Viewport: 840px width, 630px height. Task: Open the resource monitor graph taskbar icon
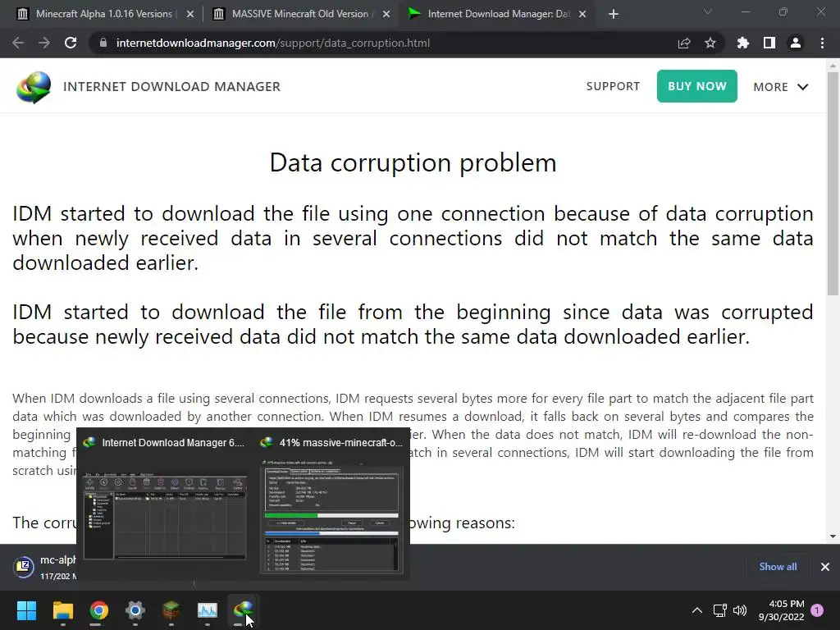click(208, 610)
